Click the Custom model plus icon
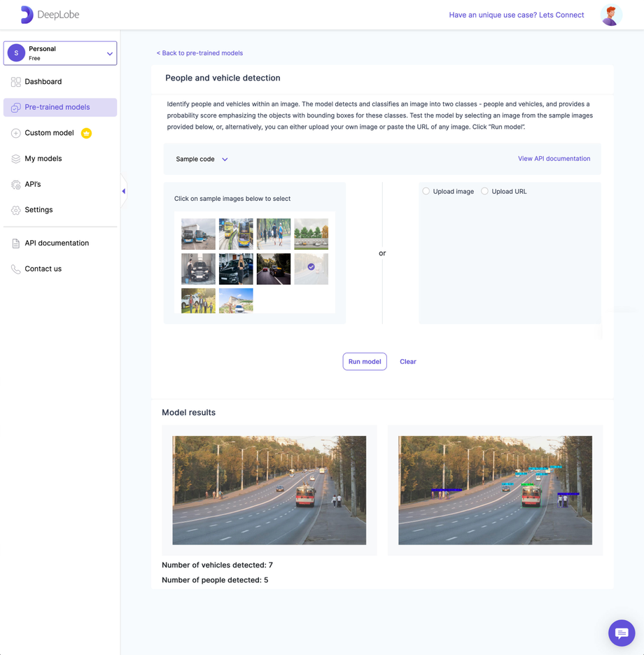 (15, 133)
